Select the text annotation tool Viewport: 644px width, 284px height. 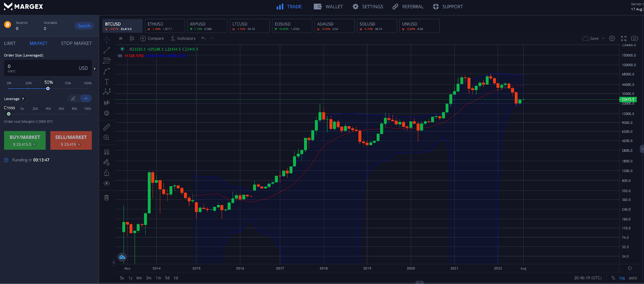107,82
